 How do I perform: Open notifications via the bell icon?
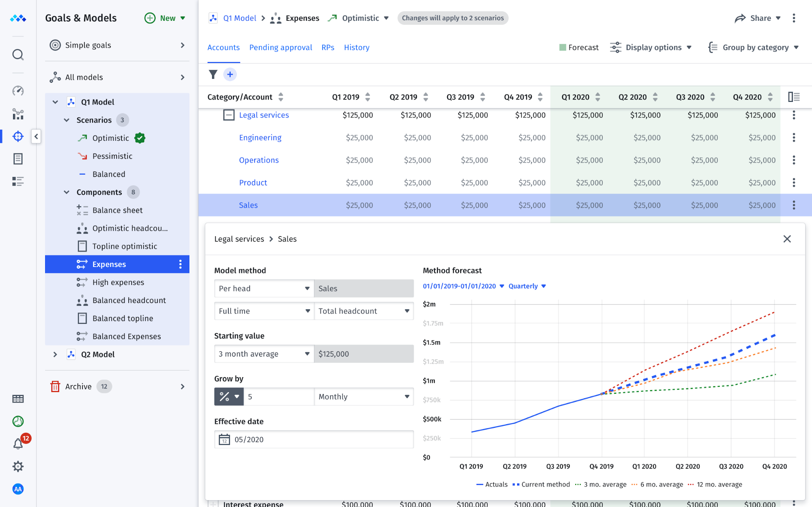click(18, 444)
